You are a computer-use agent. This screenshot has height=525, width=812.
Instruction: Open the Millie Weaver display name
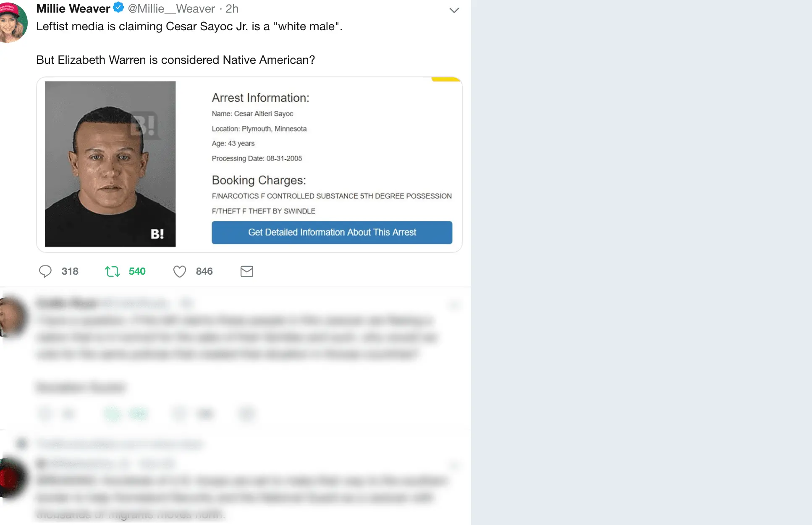[x=73, y=8]
